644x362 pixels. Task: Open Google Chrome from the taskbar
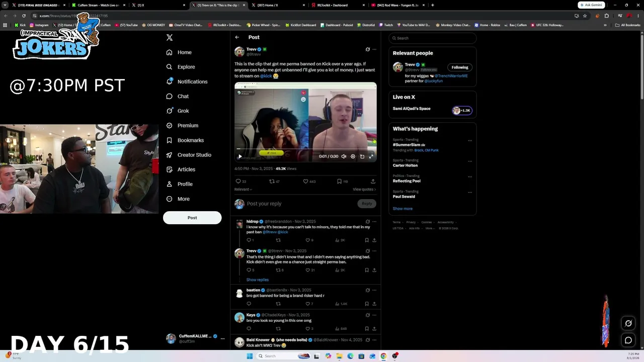click(383, 356)
